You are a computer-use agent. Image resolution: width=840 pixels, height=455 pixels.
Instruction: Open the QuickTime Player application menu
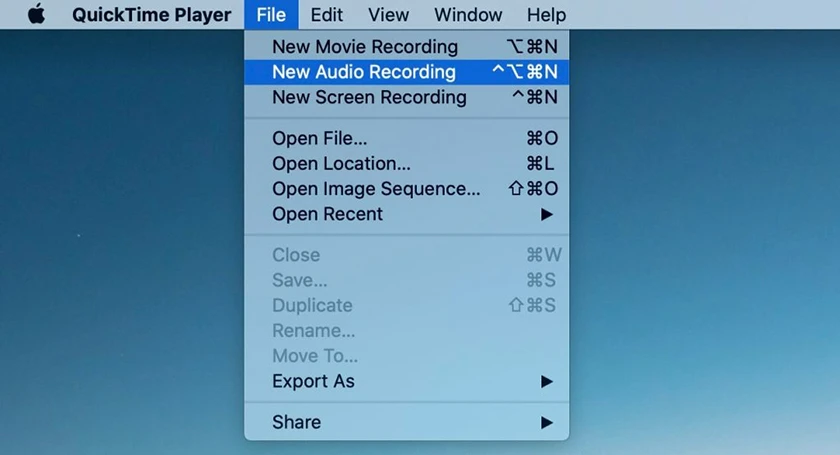[x=152, y=14]
